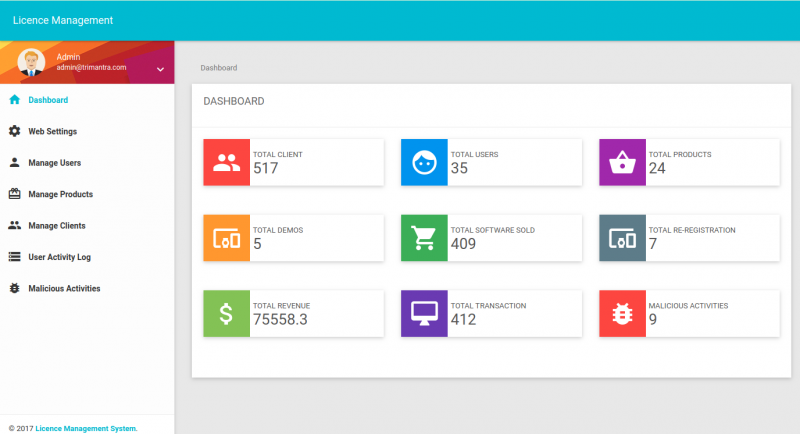The height and width of the screenshot is (434, 800).
Task: Open Malicious Activities sidebar entry
Action: click(64, 288)
